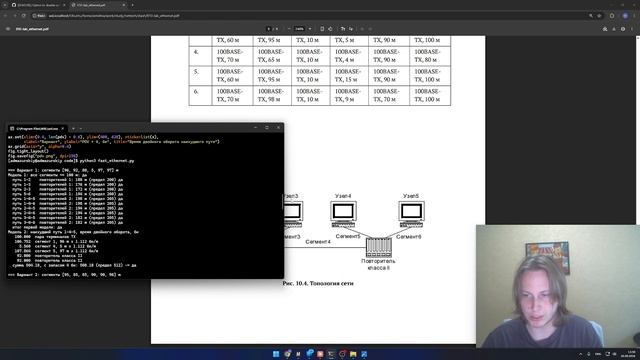Click the table row number "5."

(x=196, y=71)
